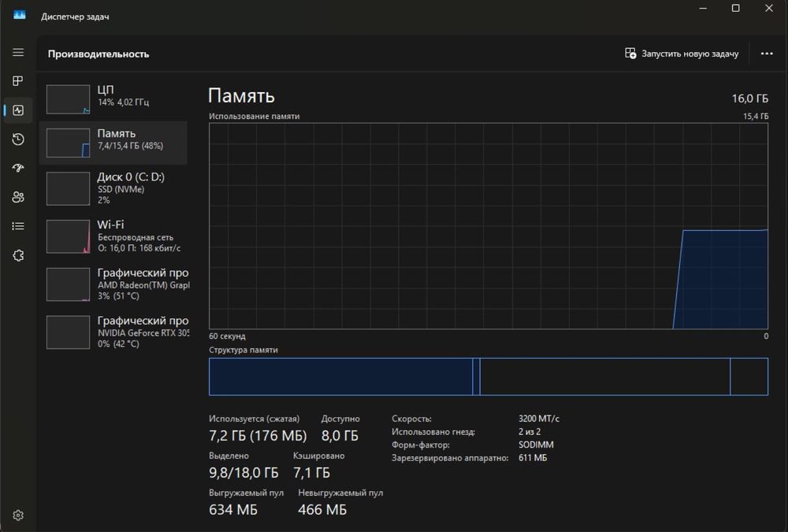Click the Task Manager app icon in title bar
Image resolution: width=788 pixels, height=532 pixels.
click(x=19, y=14)
